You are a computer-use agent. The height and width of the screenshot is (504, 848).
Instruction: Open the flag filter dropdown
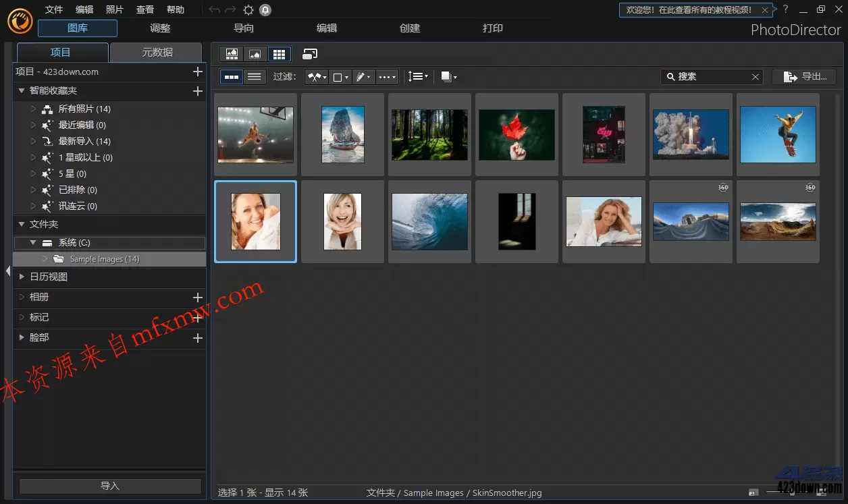(317, 77)
